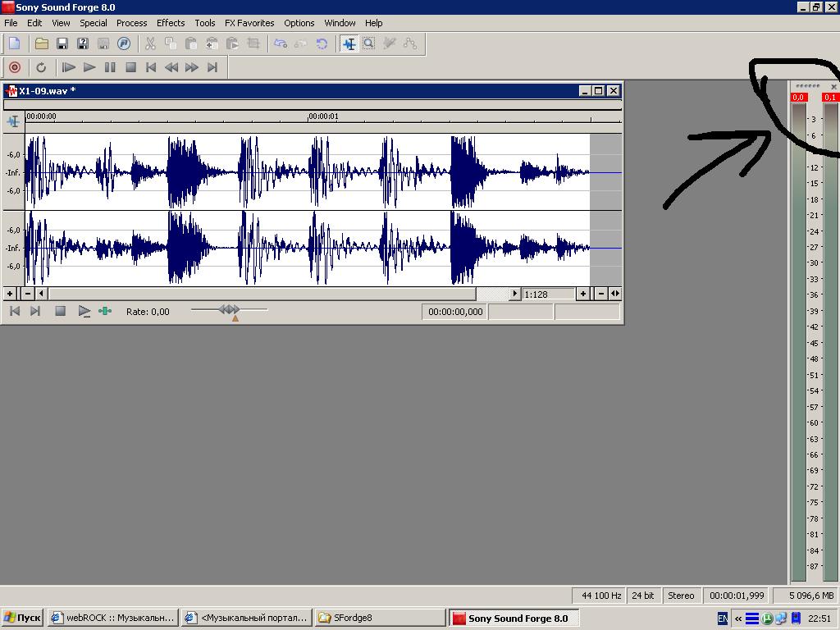Image resolution: width=840 pixels, height=630 pixels.
Task: Stop playback in main transport bar
Action: pos(130,67)
